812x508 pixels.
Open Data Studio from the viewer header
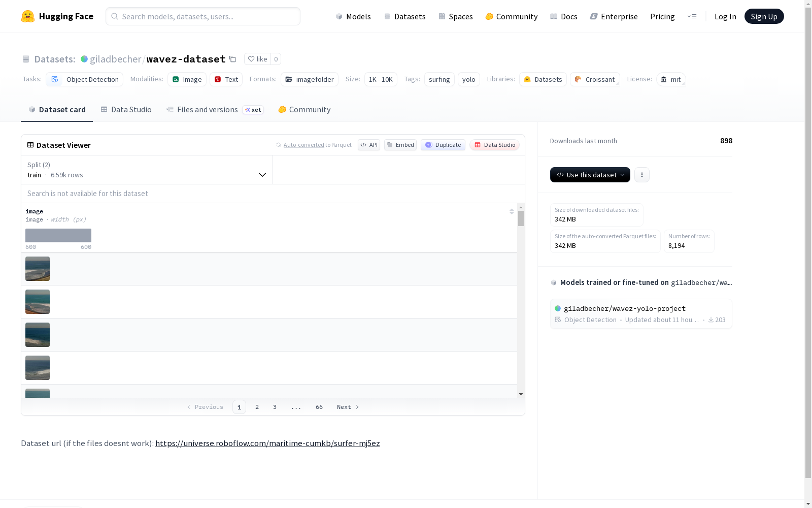[x=495, y=145]
